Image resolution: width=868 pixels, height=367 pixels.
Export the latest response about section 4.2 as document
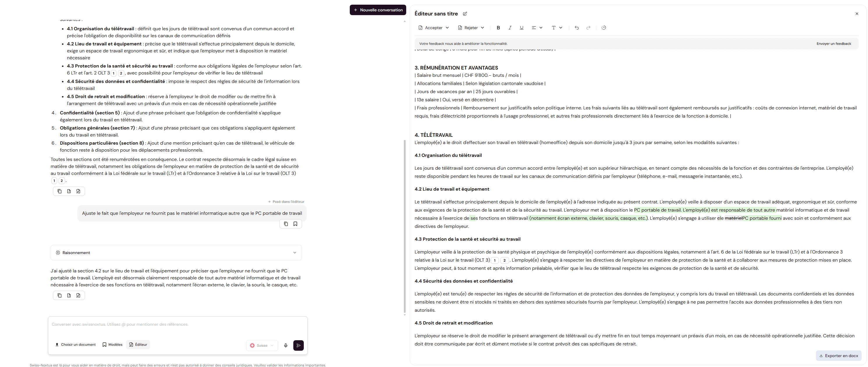point(69,296)
